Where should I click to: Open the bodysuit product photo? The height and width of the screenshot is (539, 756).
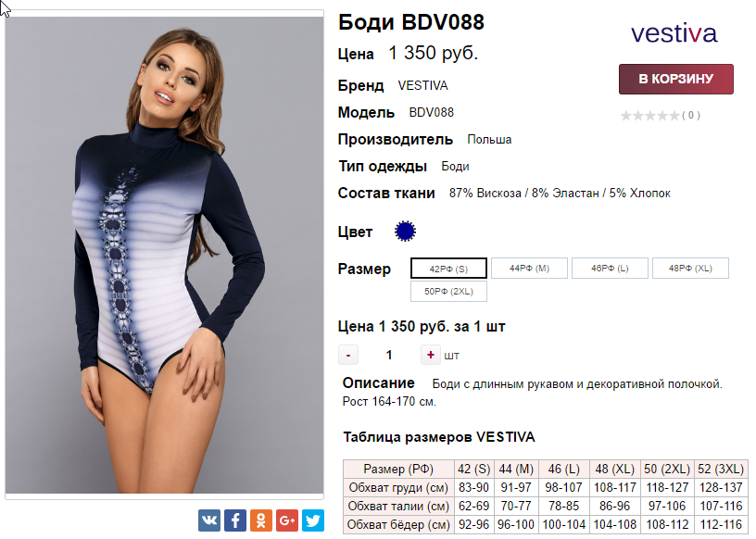[164, 255]
